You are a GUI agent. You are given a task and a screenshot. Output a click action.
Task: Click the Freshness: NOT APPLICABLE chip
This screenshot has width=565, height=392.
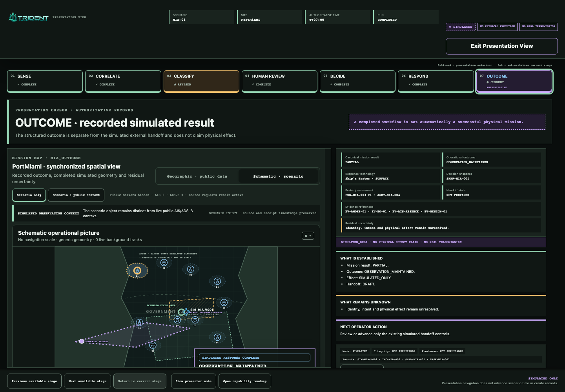click(x=442, y=351)
